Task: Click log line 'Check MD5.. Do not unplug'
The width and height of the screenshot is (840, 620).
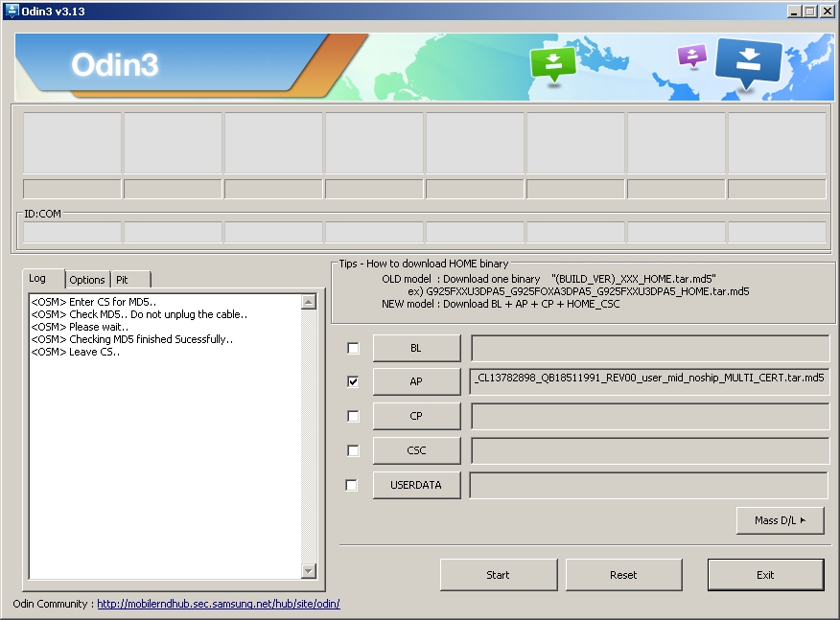Action: pyautogui.click(x=139, y=315)
